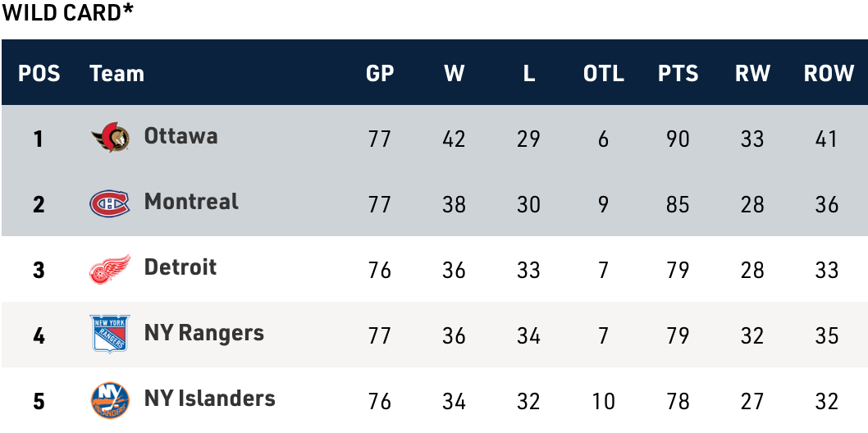The width and height of the screenshot is (868, 433).
Task: Click the NY Rangers logo
Action: [110, 334]
